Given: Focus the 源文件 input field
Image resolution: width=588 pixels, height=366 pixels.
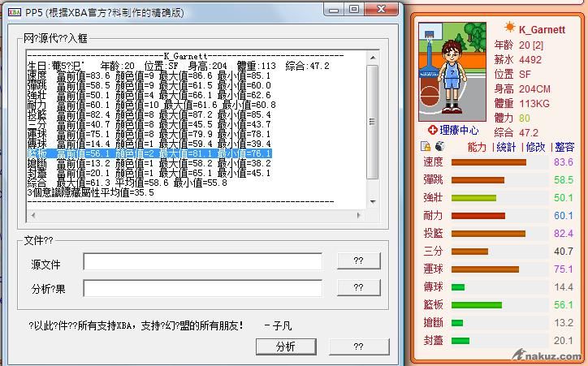Looking at the screenshot, I should click(202, 261).
